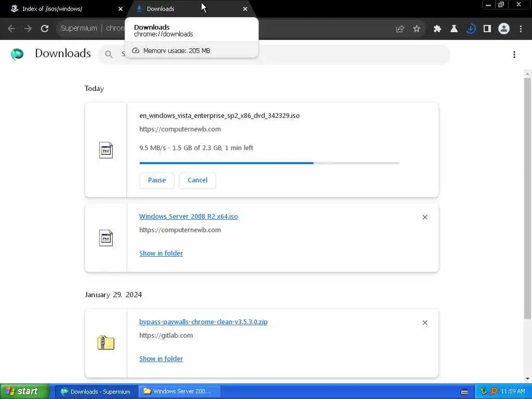Image resolution: width=532 pixels, height=399 pixels.
Task: Open the Windows Start menu
Action: [24, 392]
